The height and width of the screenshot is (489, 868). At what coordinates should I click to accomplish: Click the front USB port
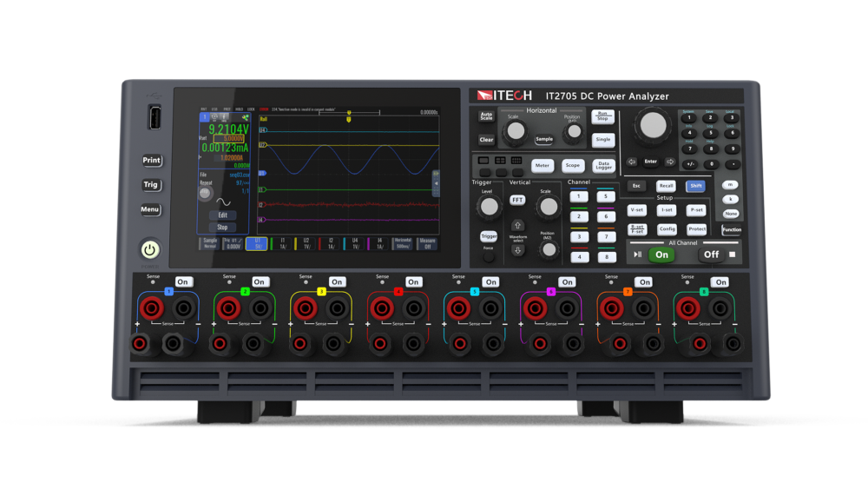pyautogui.click(x=155, y=117)
